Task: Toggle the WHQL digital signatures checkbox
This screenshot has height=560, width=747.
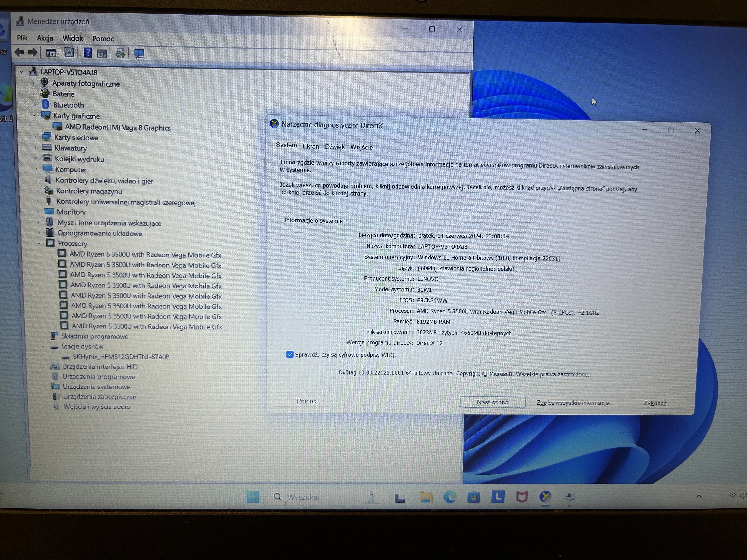Action: [x=290, y=354]
